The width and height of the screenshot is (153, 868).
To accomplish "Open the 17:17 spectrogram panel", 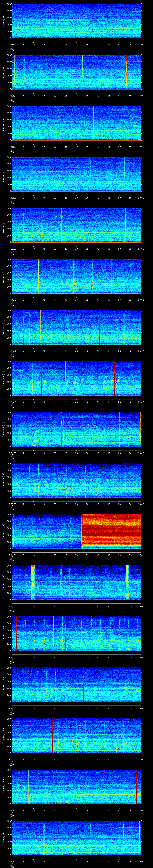I will [x=76, y=72].
